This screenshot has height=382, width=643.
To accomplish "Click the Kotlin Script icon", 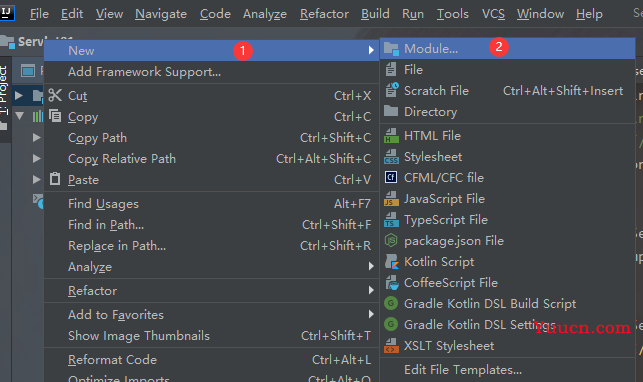I will [x=391, y=261].
